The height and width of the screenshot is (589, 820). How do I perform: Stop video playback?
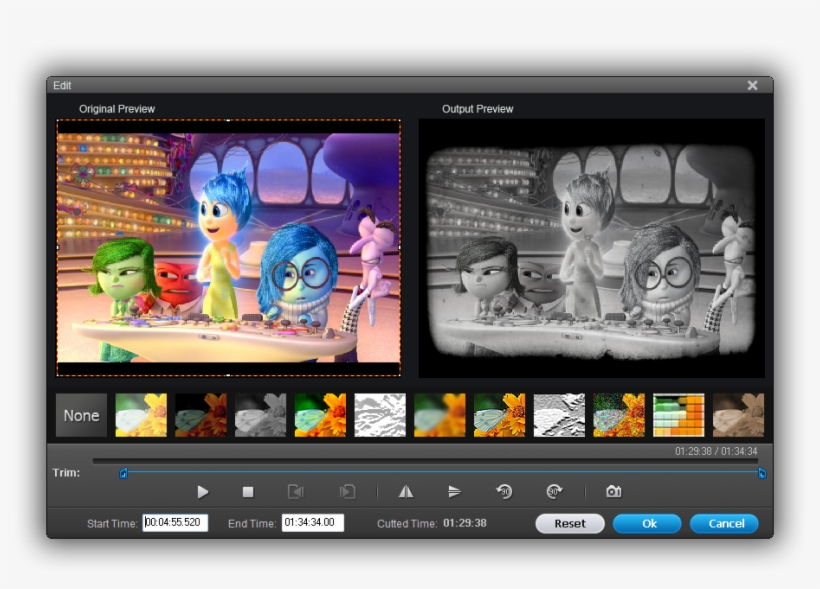248,492
